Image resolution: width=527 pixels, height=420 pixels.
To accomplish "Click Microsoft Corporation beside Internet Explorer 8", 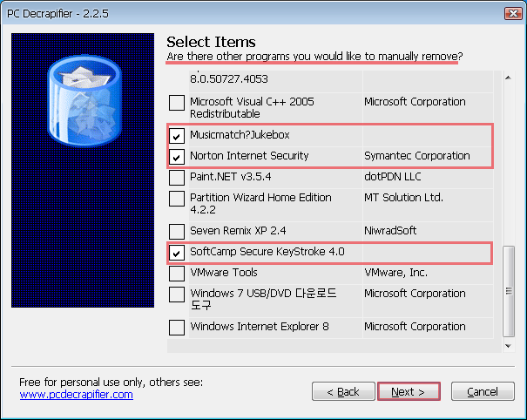I will coord(416,327).
